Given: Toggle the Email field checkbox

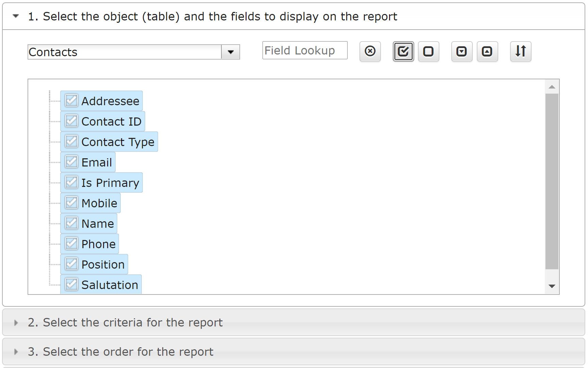Looking at the screenshot, I should click(71, 162).
